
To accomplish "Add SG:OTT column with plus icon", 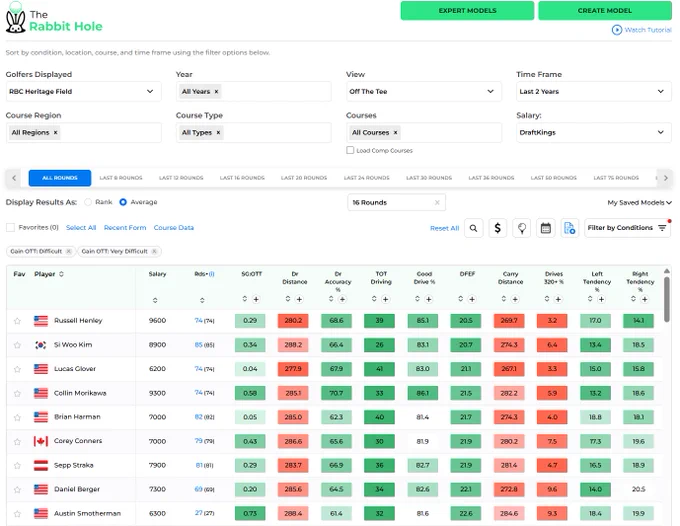I will (256, 299).
